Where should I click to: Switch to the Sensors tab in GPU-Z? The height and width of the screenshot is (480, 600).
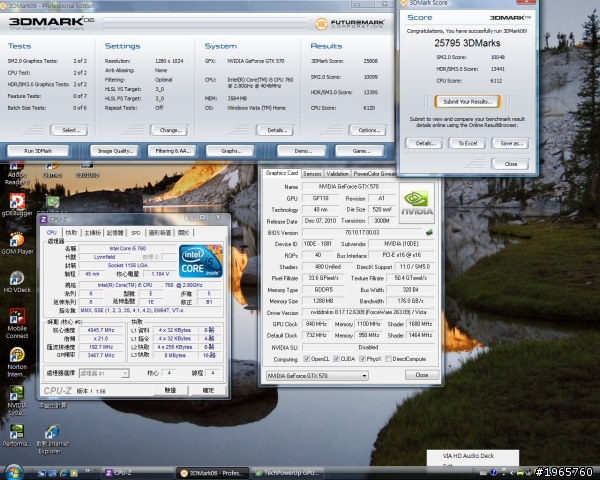(x=312, y=174)
